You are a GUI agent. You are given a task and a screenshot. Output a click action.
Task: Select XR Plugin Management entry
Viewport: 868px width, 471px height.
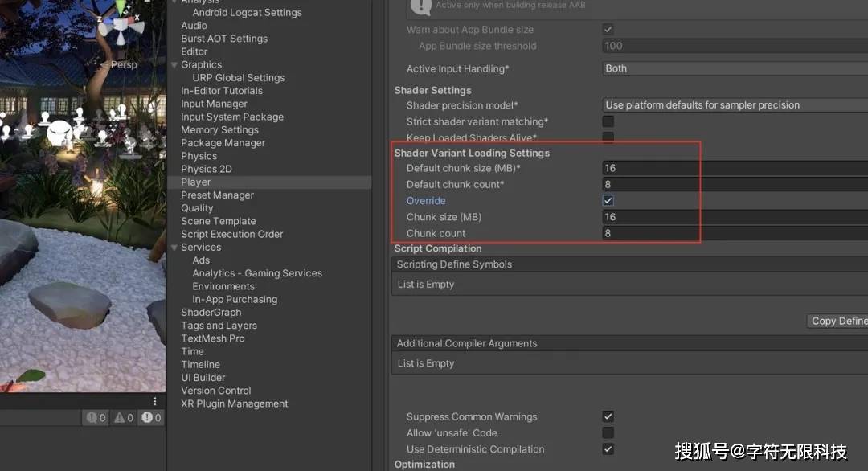[x=235, y=403]
